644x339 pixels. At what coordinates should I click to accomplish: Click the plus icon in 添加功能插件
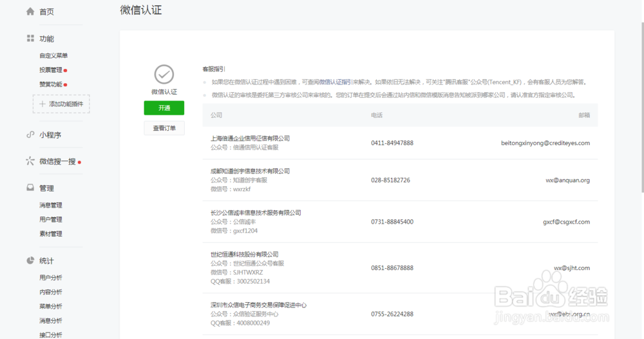pyautogui.click(x=43, y=104)
